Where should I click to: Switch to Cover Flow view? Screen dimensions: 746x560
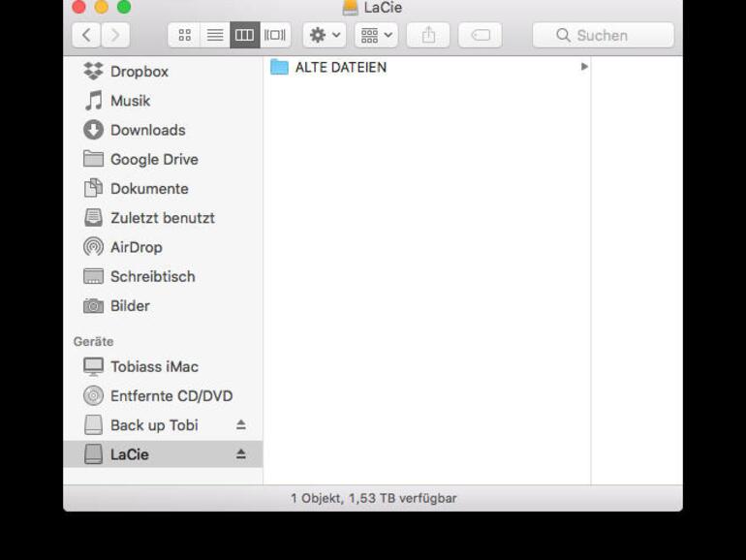[x=275, y=35]
